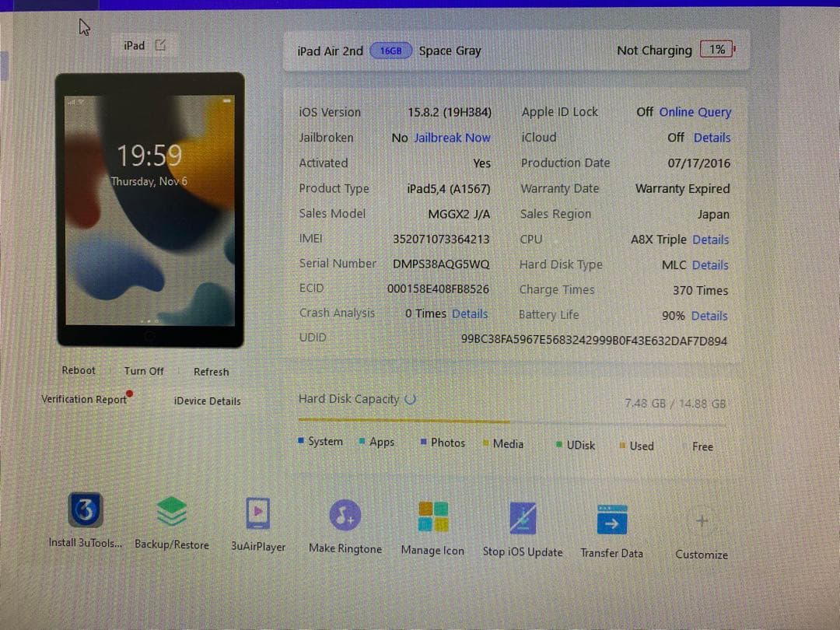Click the ECID value 000158E408FB8526
840x630 pixels.
438,289
